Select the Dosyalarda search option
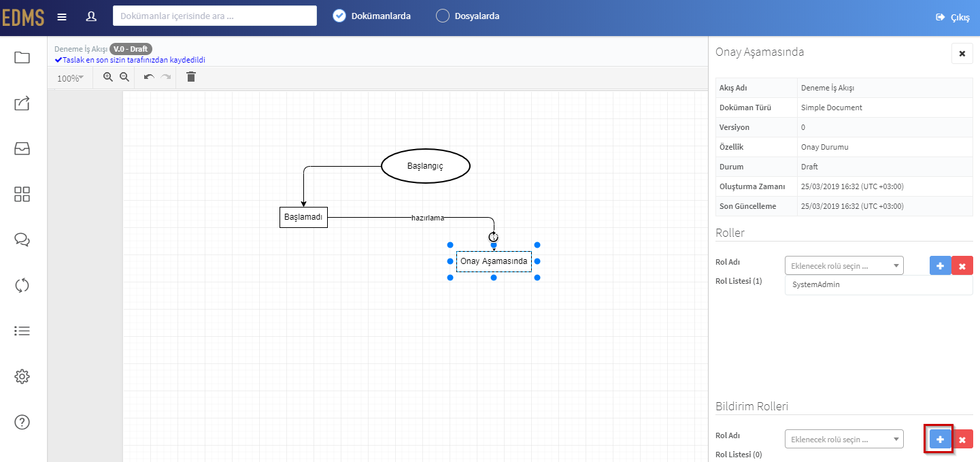Image resolution: width=980 pixels, height=462 pixels. pos(468,16)
